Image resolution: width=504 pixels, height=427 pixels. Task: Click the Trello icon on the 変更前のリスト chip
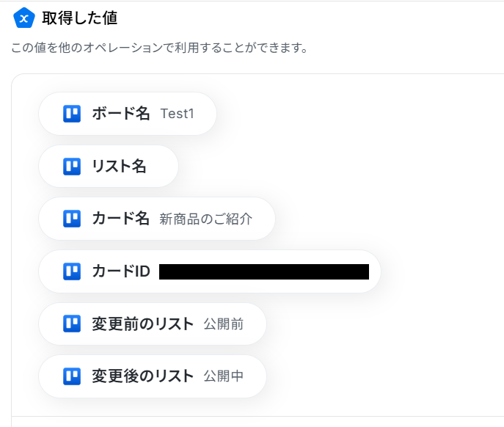(72, 324)
